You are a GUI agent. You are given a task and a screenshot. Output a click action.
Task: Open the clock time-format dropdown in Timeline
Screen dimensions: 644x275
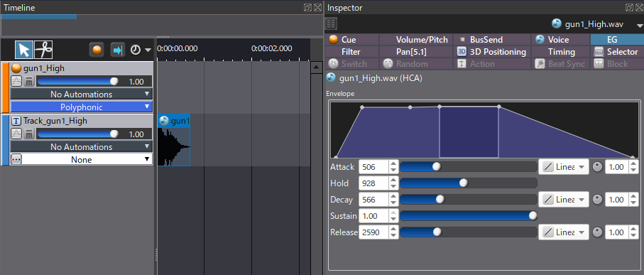[141, 50]
